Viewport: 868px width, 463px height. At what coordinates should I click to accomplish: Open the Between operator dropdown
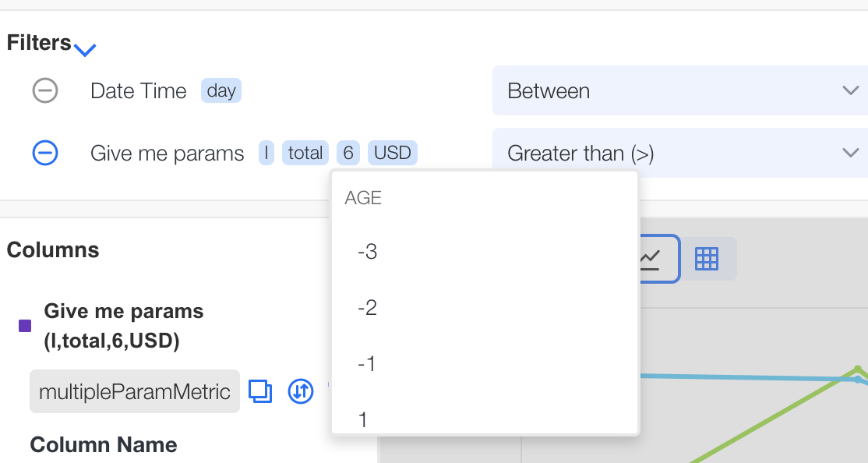[x=680, y=90]
